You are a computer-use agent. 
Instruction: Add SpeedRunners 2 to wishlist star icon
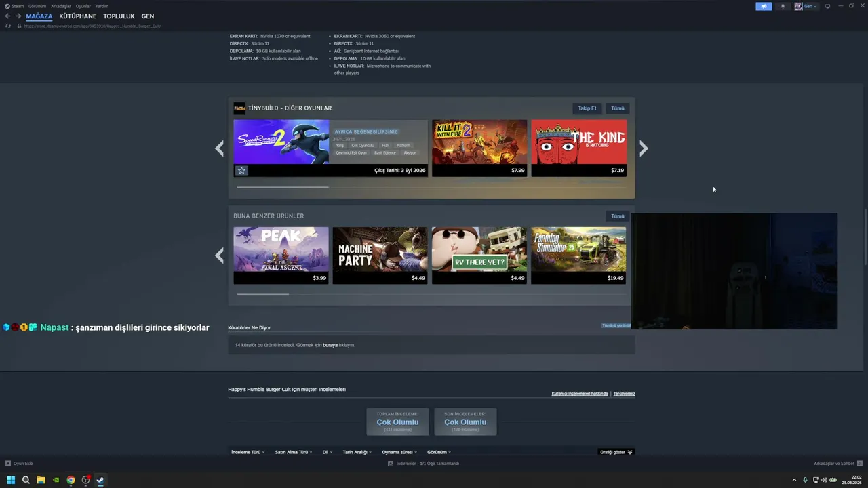(241, 170)
